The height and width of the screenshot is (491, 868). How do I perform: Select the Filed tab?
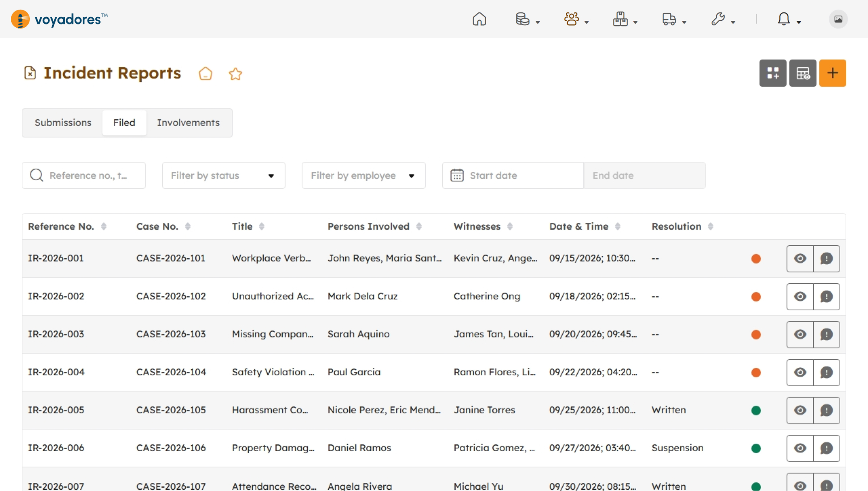click(x=124, y=123)
